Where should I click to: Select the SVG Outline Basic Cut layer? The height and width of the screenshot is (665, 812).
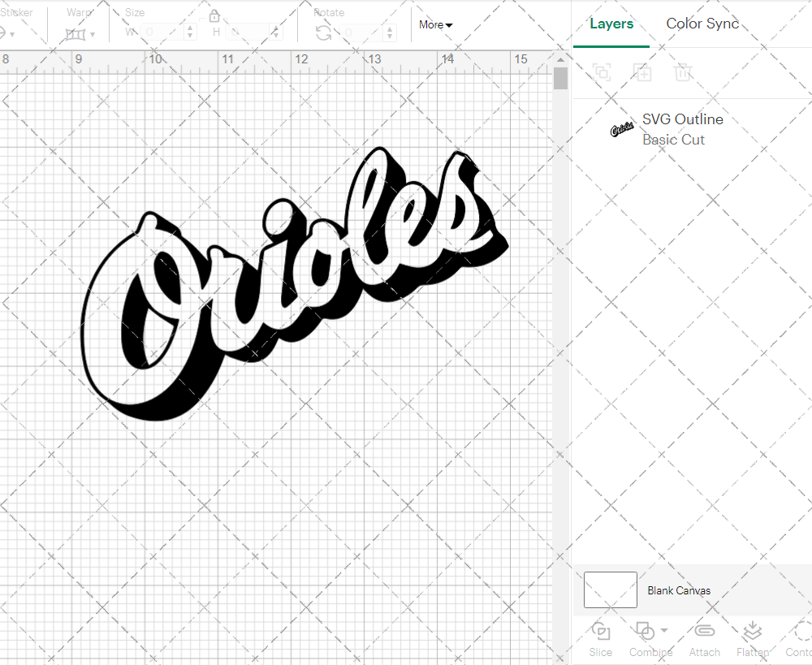682,128
